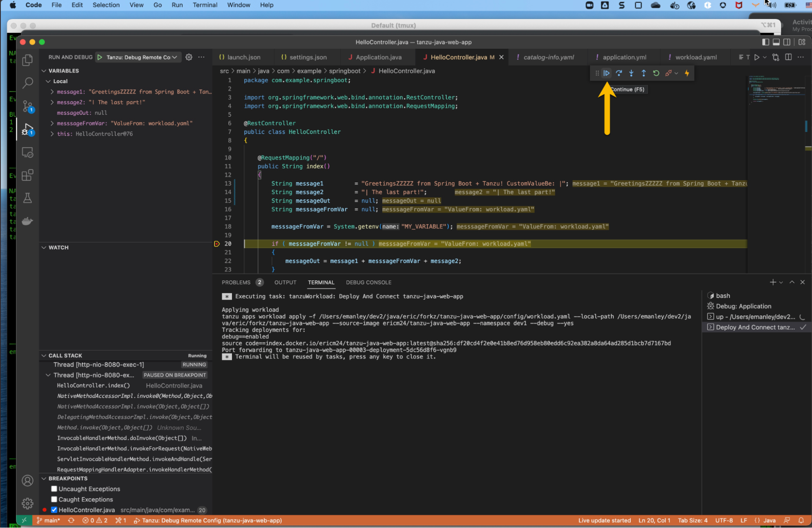
Task: Click the HelloController.java tab
Action: (458, 57)
